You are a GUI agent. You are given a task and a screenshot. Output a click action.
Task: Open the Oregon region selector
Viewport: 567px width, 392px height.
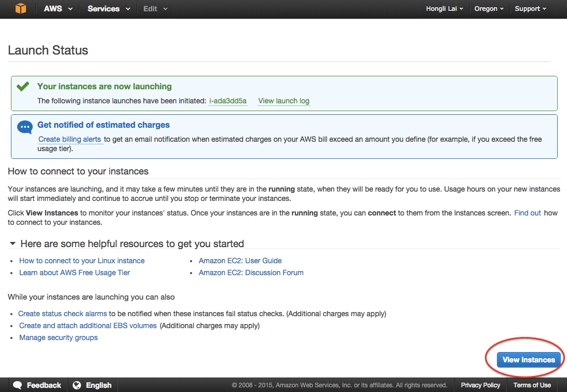[x=489, y=9]
